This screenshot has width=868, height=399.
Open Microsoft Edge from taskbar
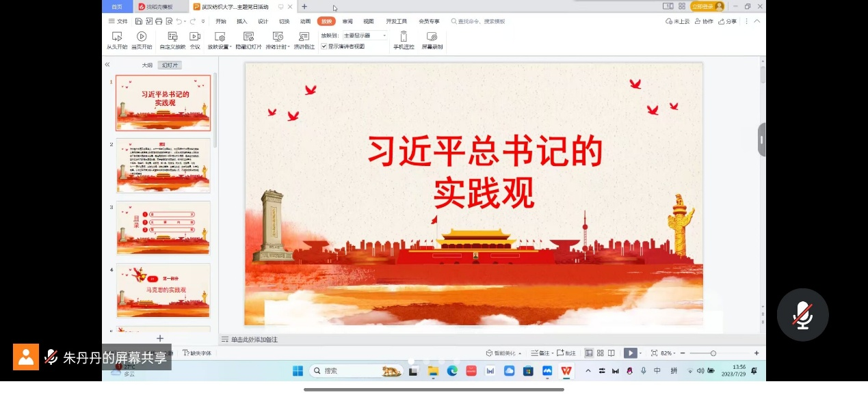[452, 370]
